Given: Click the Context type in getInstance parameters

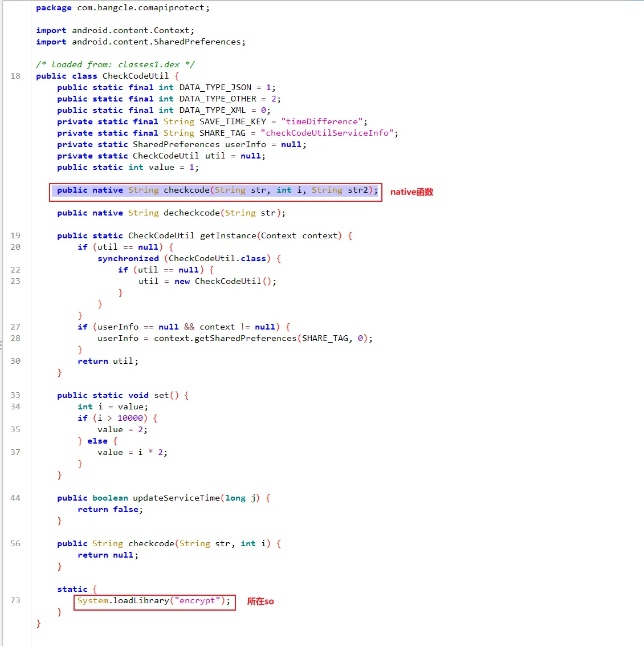Looking at the screenshot, I should click(x=278, y=236).
